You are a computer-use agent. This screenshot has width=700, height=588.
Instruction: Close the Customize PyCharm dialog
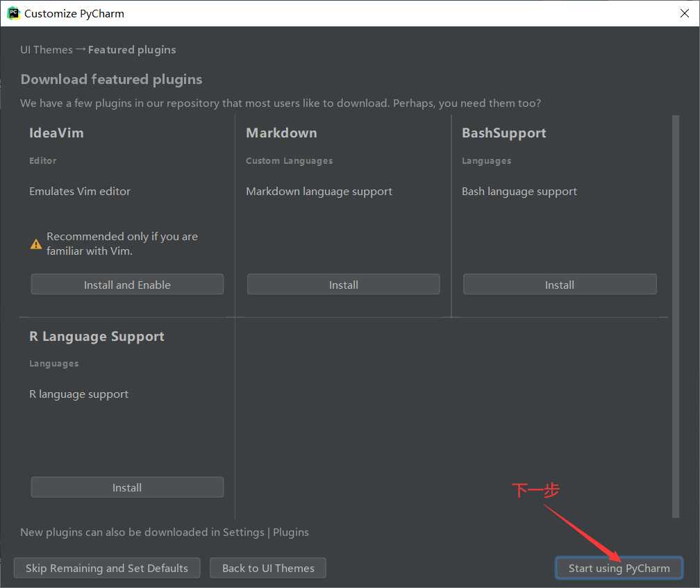[x=685, y=13]
